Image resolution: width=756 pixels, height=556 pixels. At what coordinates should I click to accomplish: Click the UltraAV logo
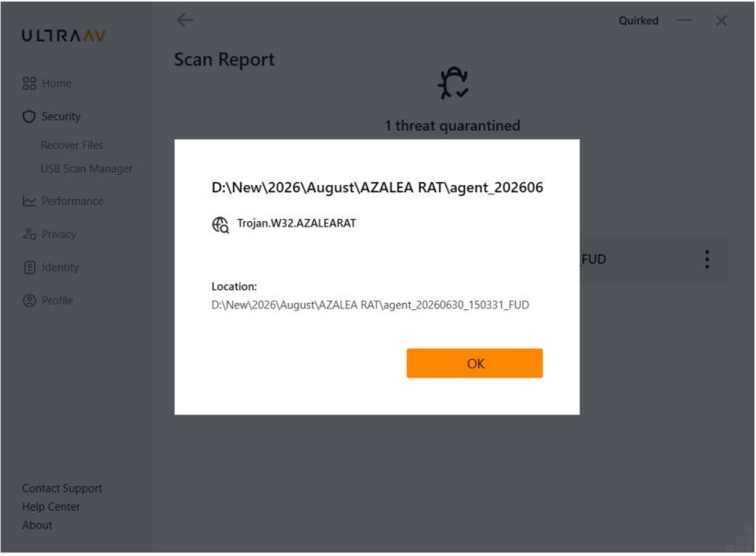(64, 35)
